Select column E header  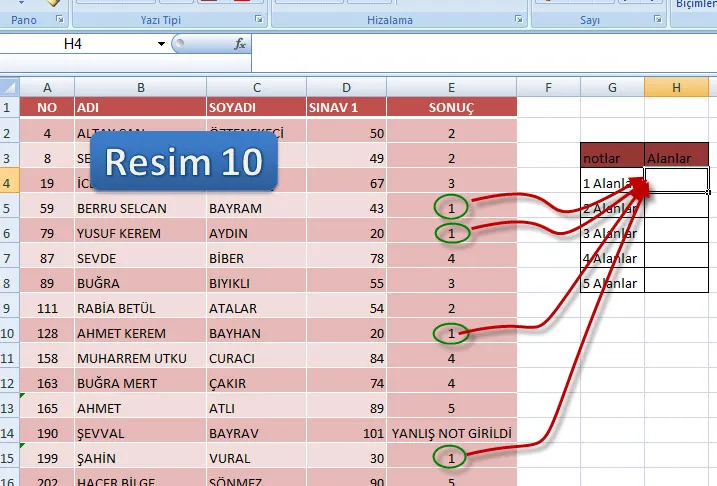[x=451, y=87]
